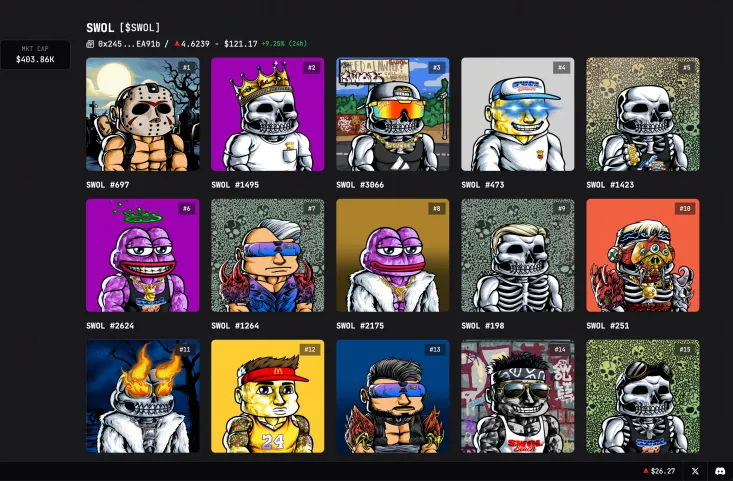Image resolution: width=733 pixels, height=481 pixels.
Task: Select the #14 graffiti background NFT
Action: 517,396
